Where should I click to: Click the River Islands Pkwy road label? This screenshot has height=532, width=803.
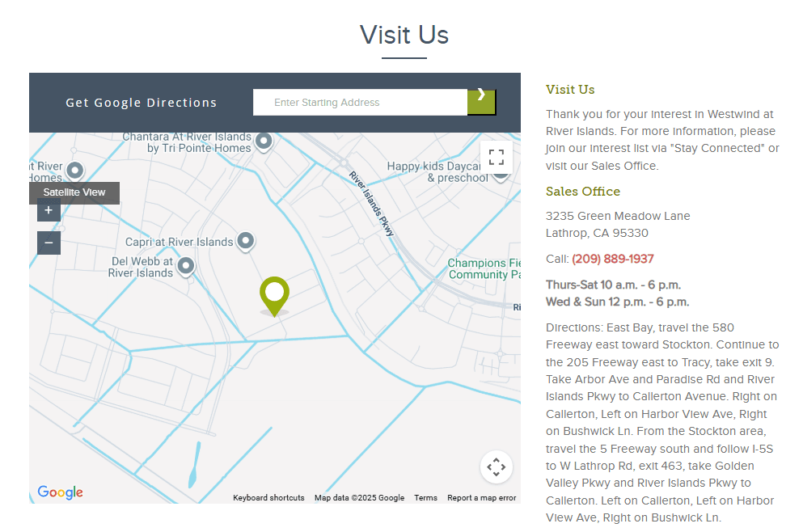tap(372, 204)
